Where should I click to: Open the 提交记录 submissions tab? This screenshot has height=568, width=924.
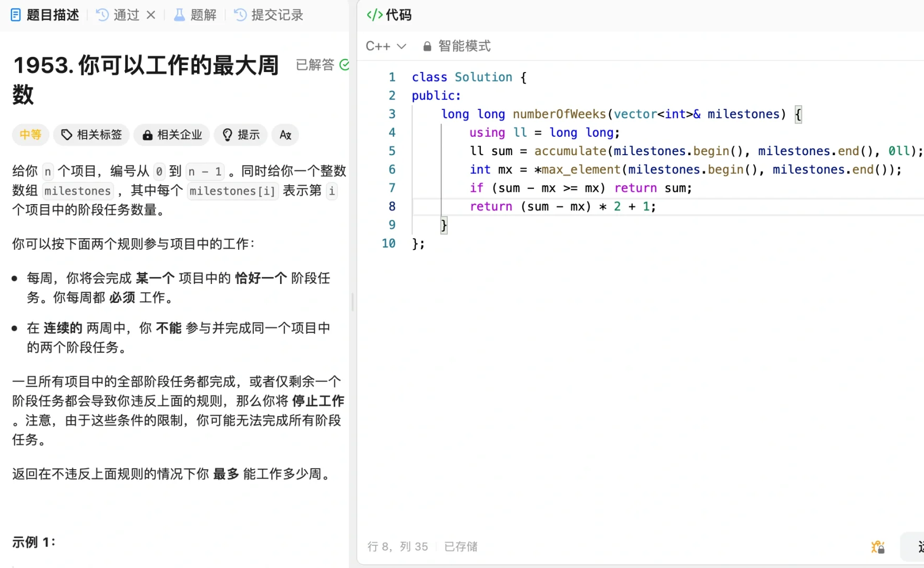click(269, 15)
